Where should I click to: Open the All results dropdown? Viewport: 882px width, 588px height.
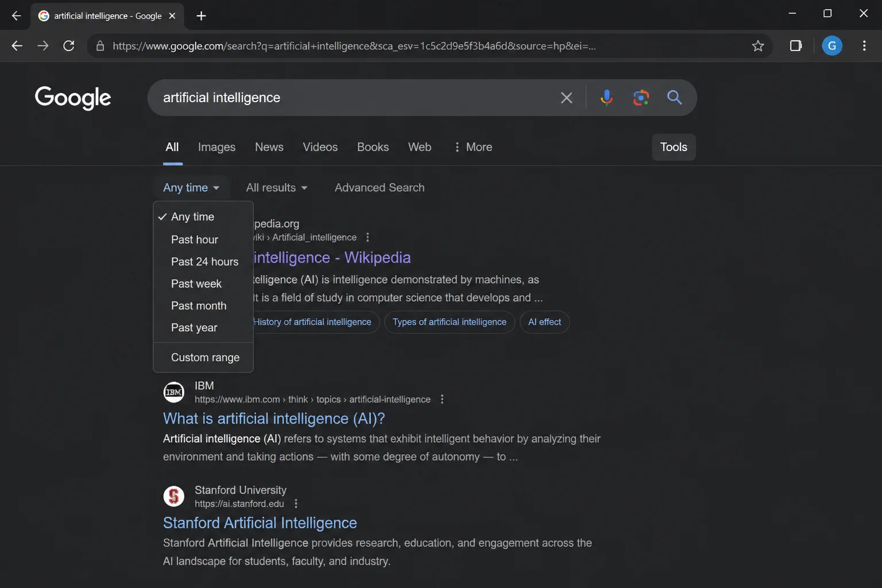pyautogui.click(x=277, y=188)
